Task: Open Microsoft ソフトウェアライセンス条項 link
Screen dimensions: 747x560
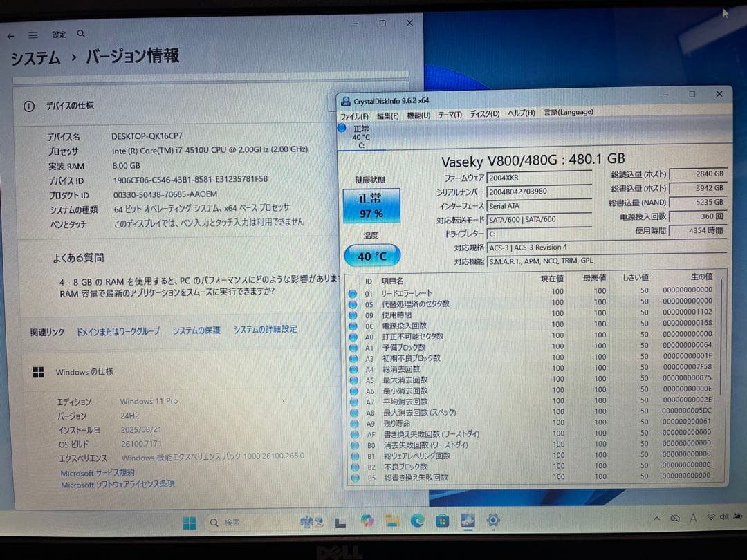Action: pyautogui.click(x=118, y=484)
